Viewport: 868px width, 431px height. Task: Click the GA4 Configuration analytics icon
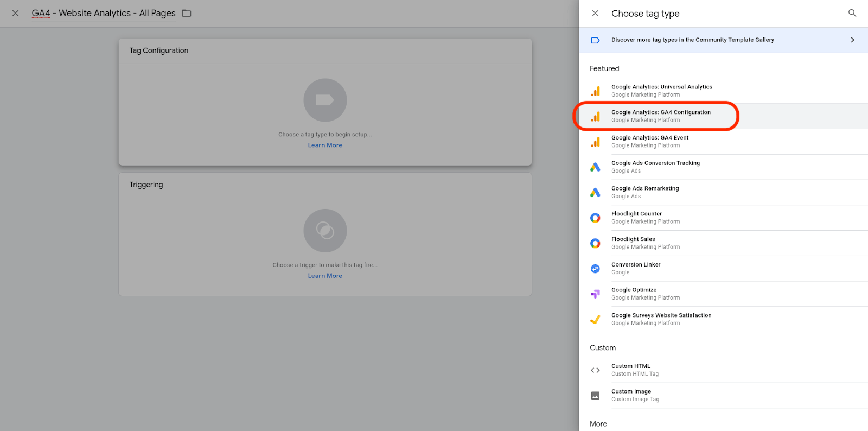pos(595,117)
